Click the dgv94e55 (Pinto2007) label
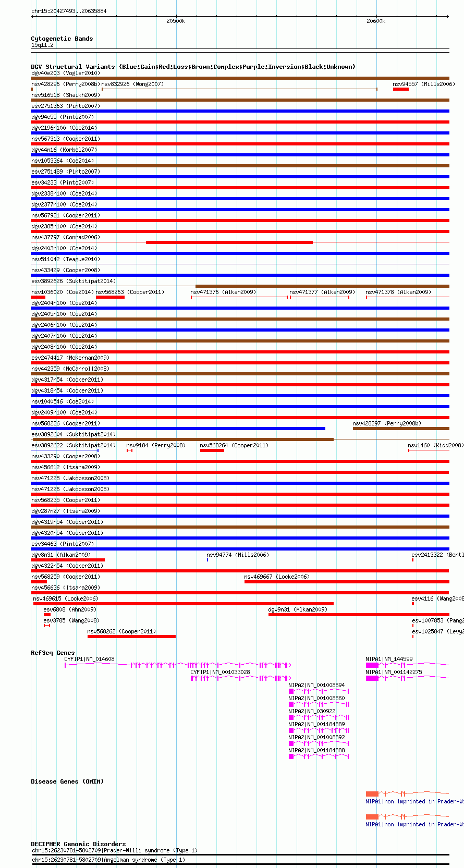 tap(62, 117)
